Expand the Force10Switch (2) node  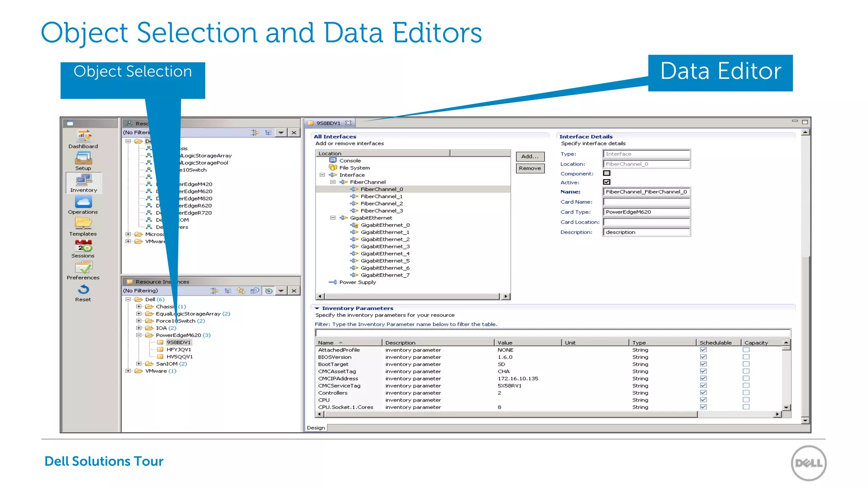(139, 321)
